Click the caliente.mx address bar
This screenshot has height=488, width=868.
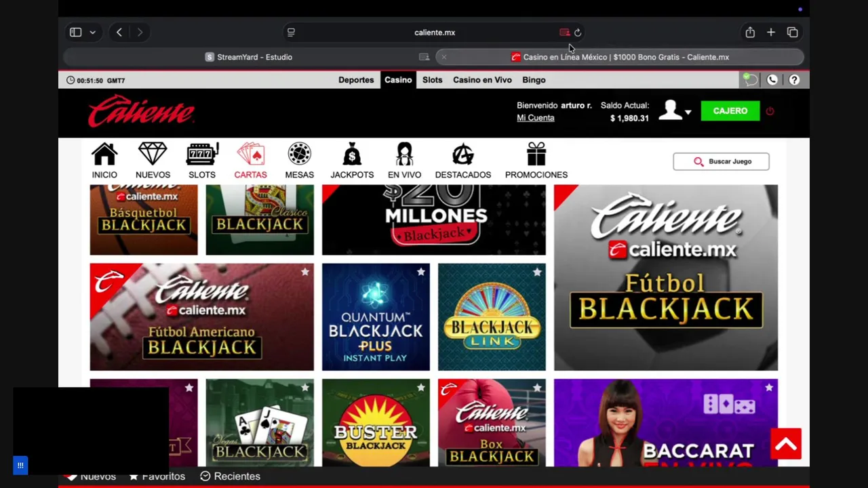(x=435, y=32)
